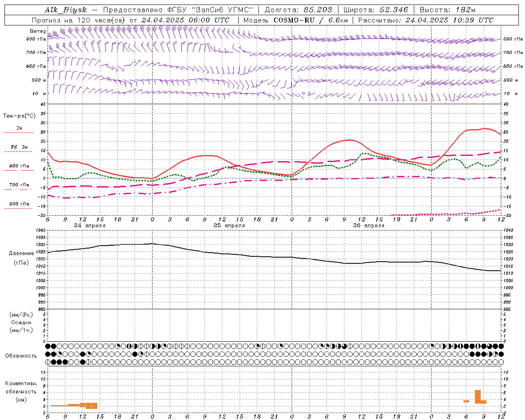Click the longitude value 85.203
Image resolution: width=525 pixels, height=420 pixels.
[x=318, y=10]
